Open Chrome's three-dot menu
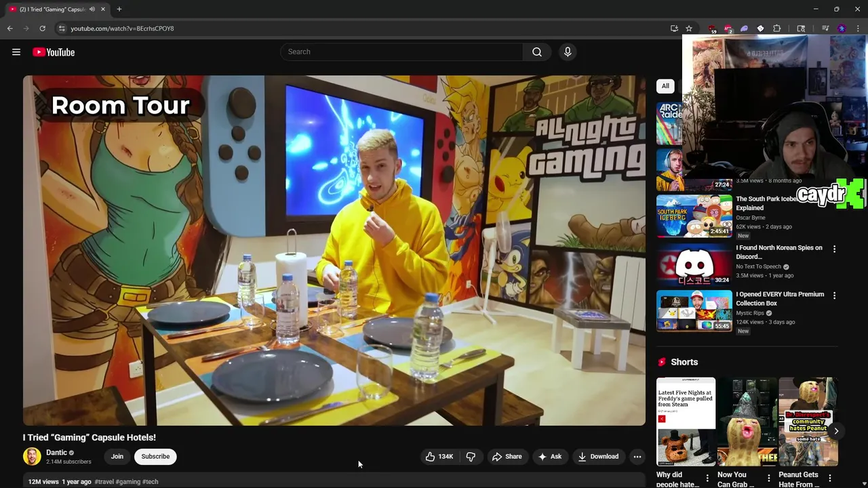 [858, 28]
